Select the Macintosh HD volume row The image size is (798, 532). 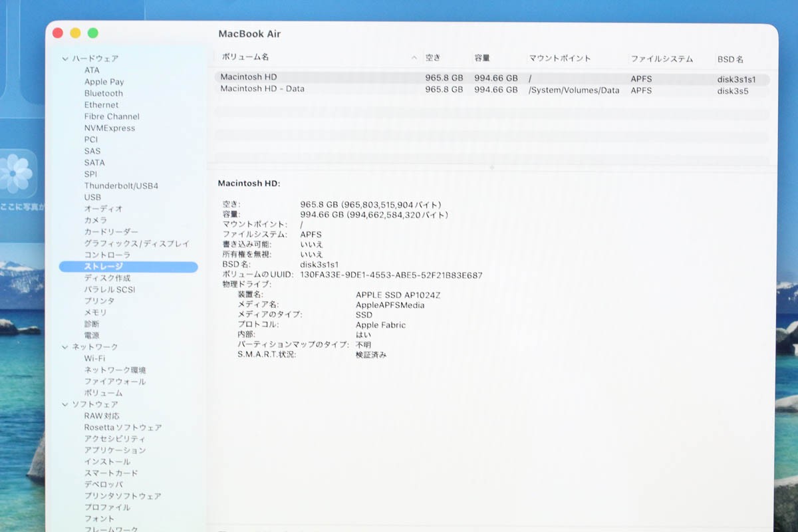[492, 78]
